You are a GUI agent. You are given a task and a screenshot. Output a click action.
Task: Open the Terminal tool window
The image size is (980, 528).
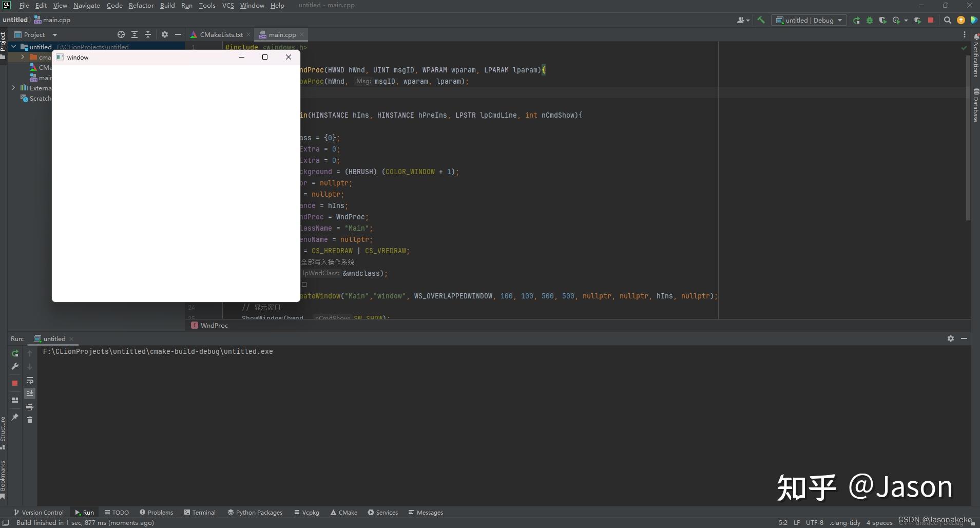[200, 512]
